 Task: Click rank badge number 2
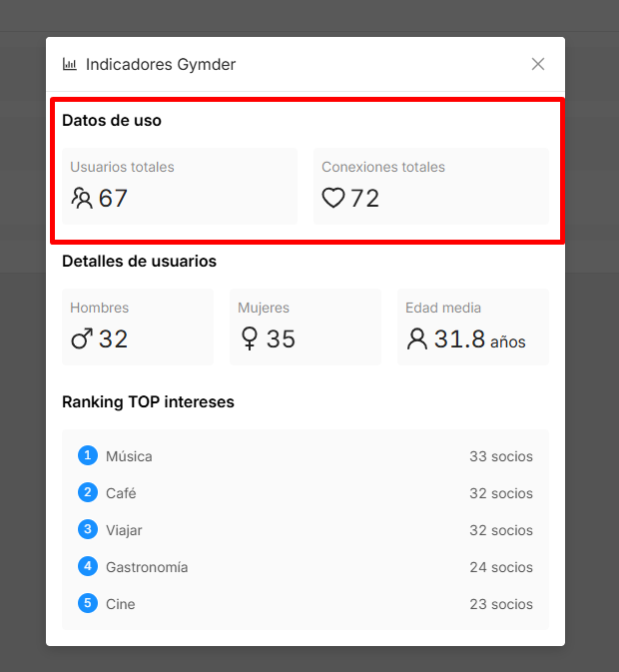point(88,492)
